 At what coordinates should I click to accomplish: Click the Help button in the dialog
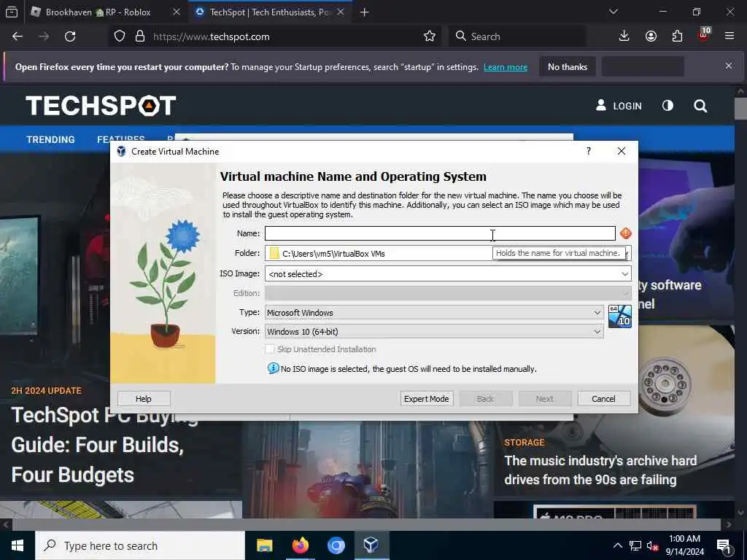pos(144,399)
